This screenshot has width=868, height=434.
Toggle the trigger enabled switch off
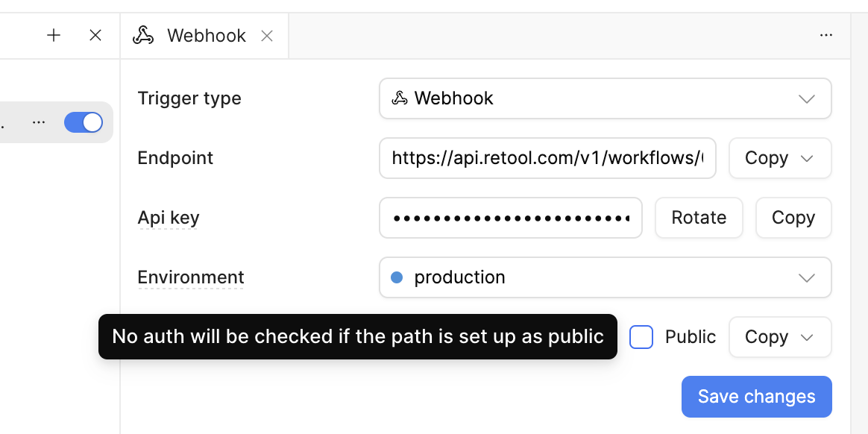(84, 122)
